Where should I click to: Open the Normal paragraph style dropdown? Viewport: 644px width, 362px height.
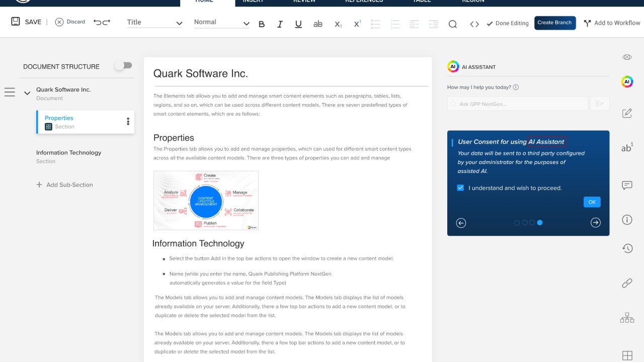(x=221, y=23)
